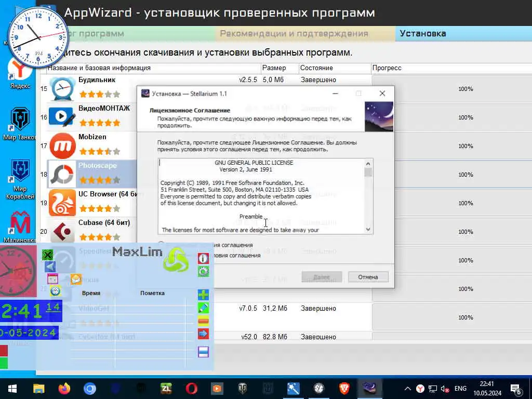Click the Будильник alarm clock app icon

[x=62, y=89]
